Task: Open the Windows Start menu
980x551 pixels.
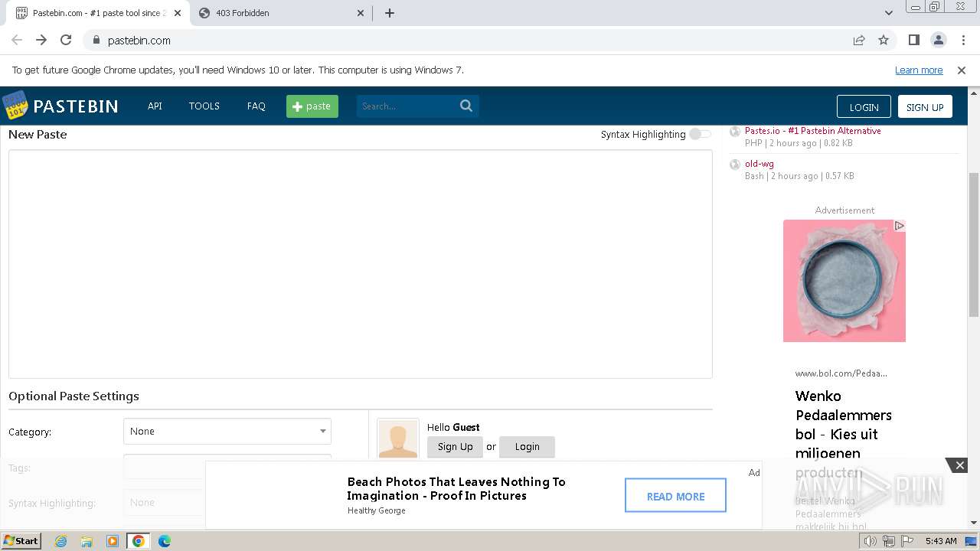Action: tap(21, 541)
